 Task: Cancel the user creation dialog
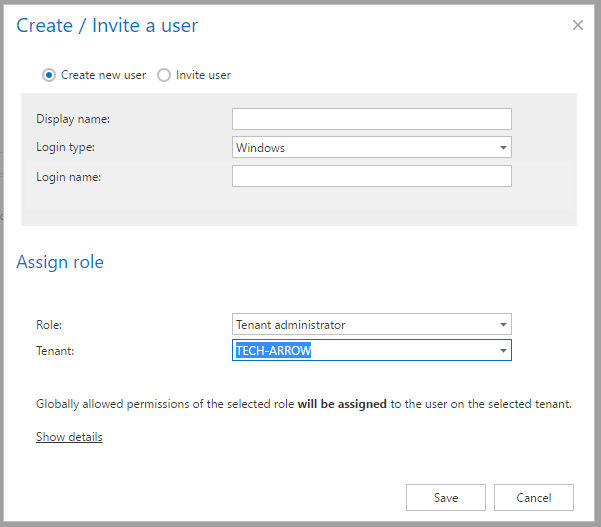tap(534, 498)
